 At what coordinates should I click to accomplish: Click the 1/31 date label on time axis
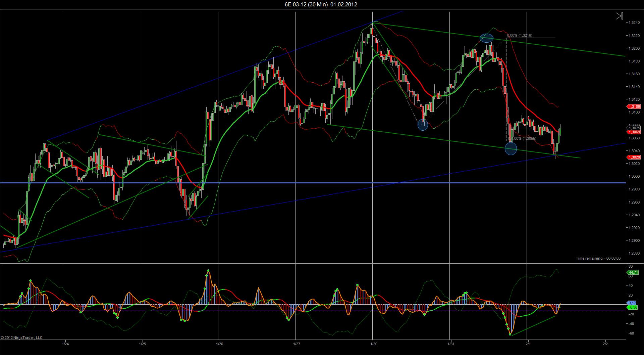tap(451, 344)
